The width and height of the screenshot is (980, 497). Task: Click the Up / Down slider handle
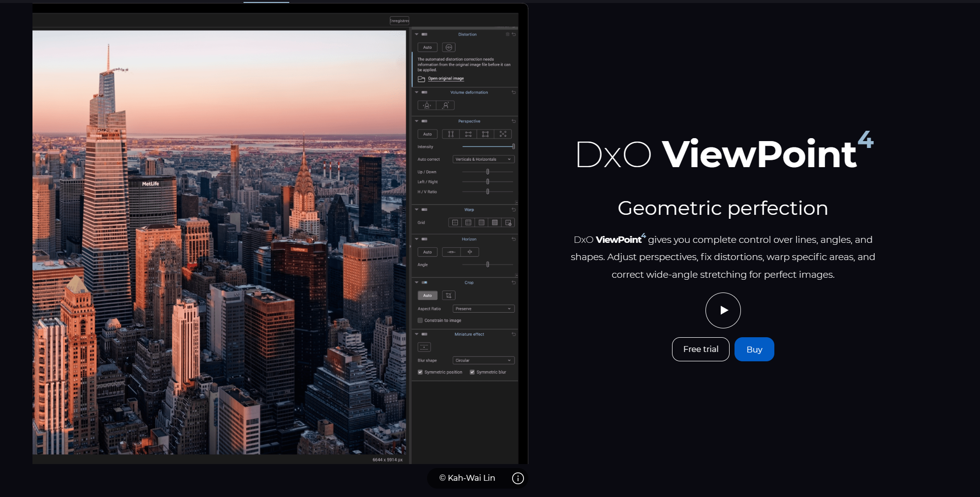click(488, 172)
